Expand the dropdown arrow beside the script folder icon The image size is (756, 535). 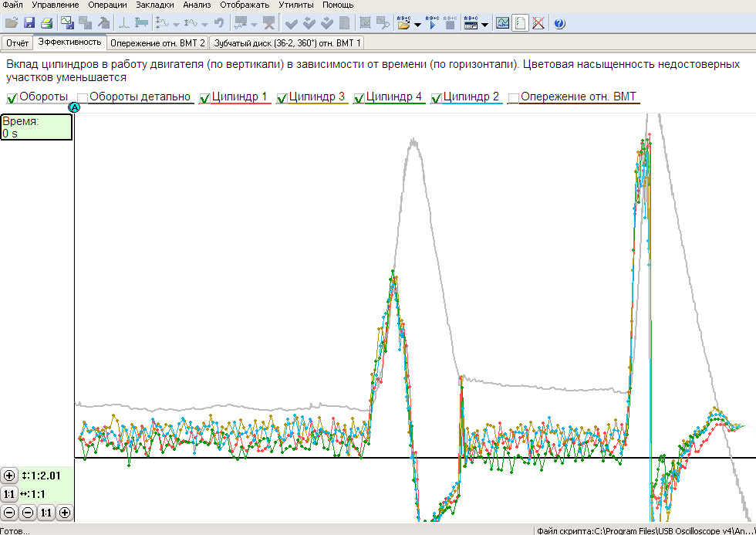coord(417,24)
